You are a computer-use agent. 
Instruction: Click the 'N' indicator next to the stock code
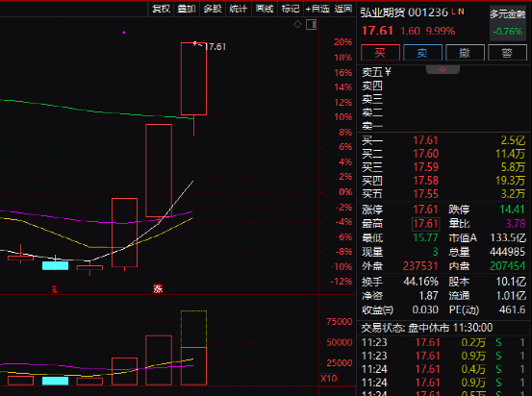(461, 12)
